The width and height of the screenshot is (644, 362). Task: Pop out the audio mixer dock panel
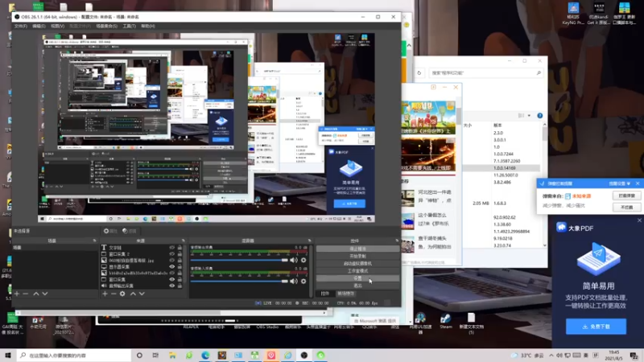pyautogui.click(x=309, y=241)
